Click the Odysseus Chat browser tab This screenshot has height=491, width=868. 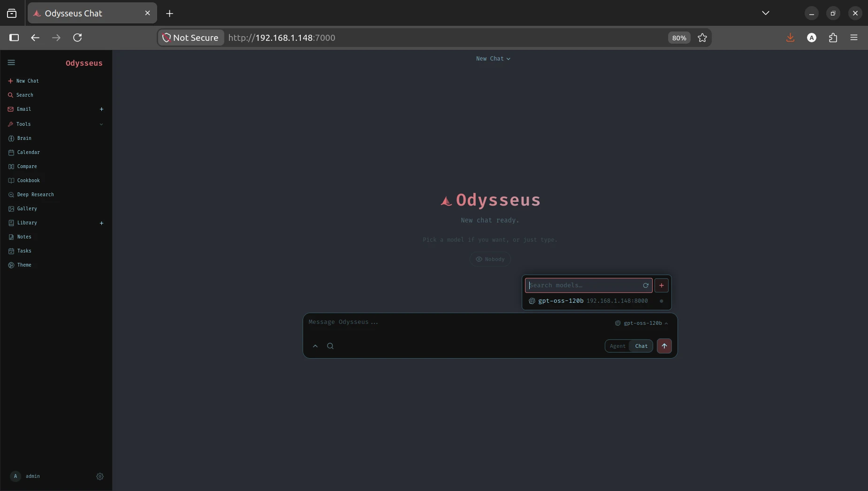click(92, 13)
